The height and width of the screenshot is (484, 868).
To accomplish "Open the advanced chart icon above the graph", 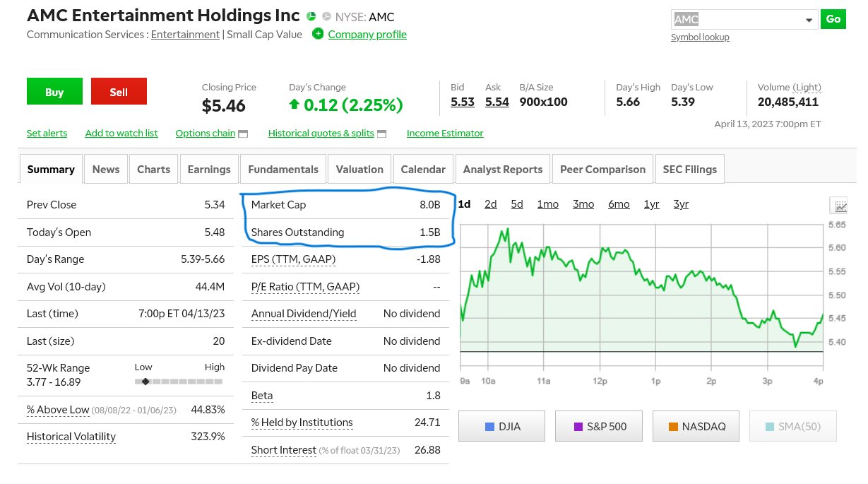I will tap(840, 206).
